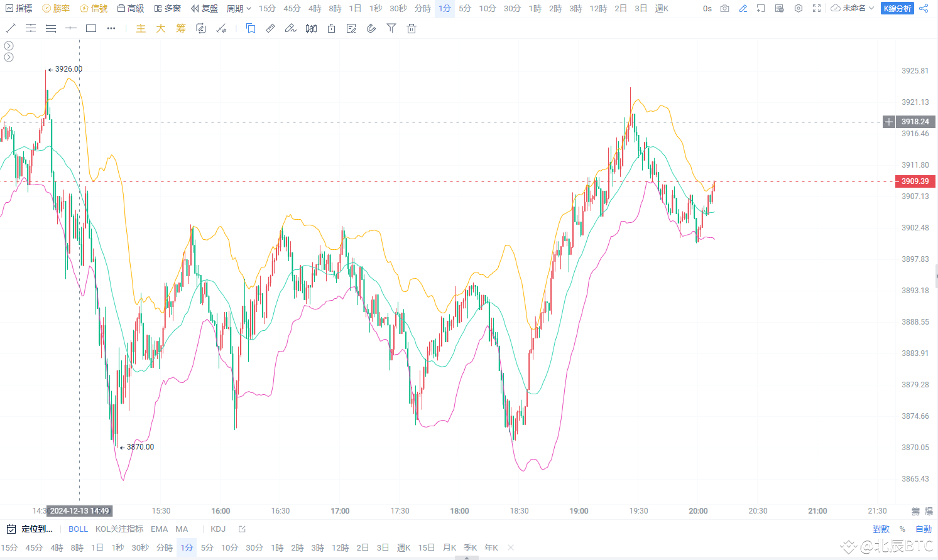The width and height of the screenshot is (938, 560).
Task: Click the K線分析 analysis button
Action: [897, 9]
